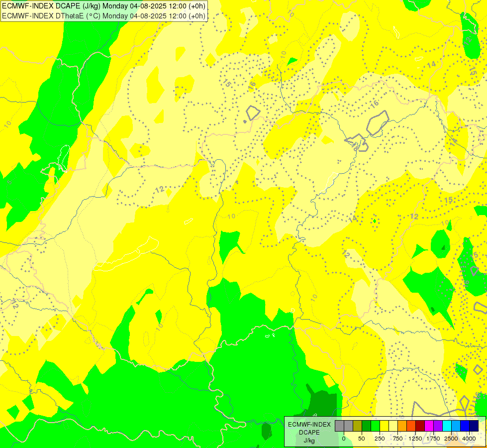The height and width of the screenshot is (448, 487).
Task: Pick the light blue legend swatch
Action: (x=456, y=426)
